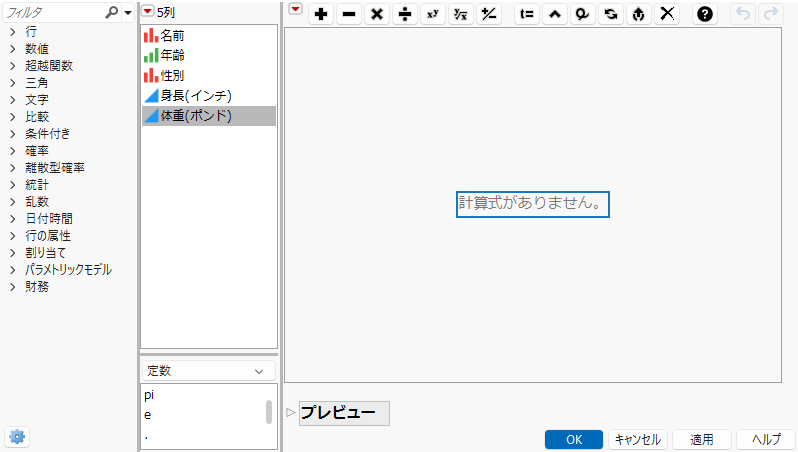Viewport: 798px width, 452px height.
Task: Expand the 行の属性 function category
Action: pyautogui.click(x=13, y=236)
